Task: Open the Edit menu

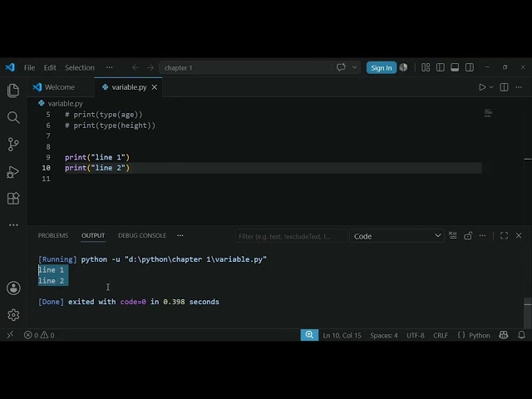Action: coord(50,67)
